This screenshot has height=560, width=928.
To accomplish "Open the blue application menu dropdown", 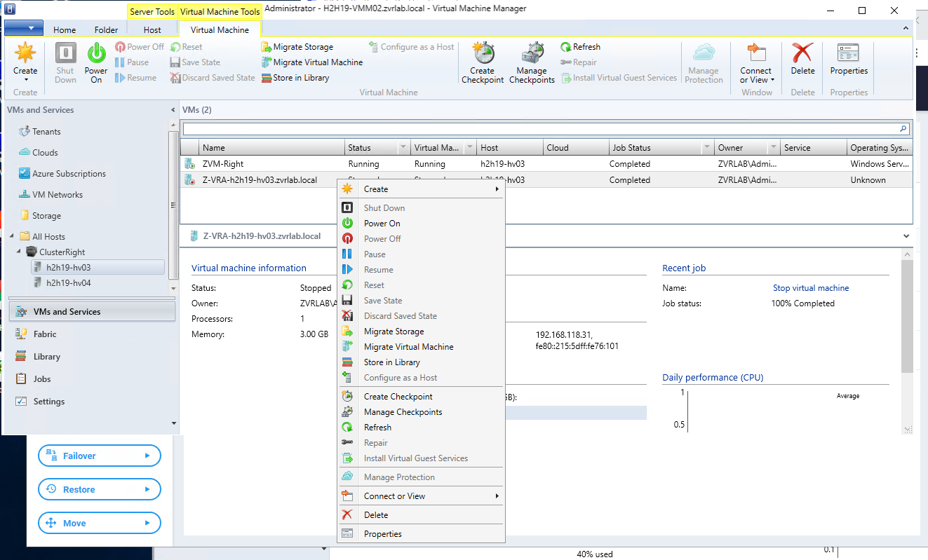I will click(24, 28).
